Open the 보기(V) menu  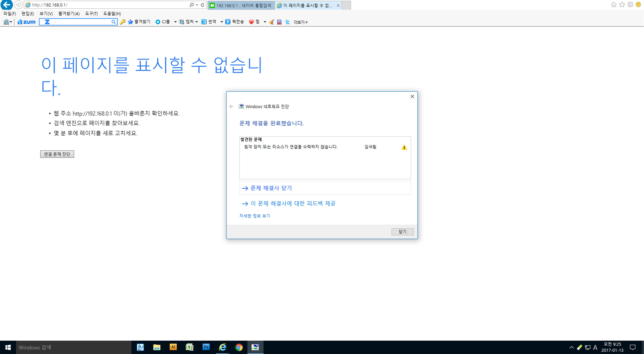46,14
